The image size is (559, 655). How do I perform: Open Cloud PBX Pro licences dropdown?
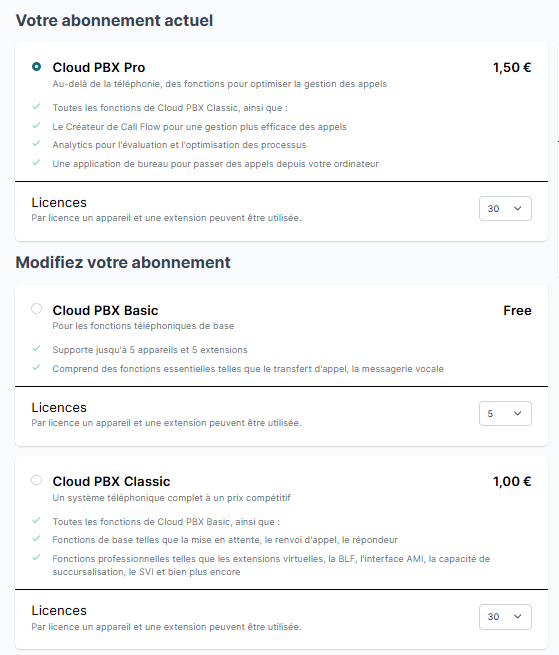point(505,208)
